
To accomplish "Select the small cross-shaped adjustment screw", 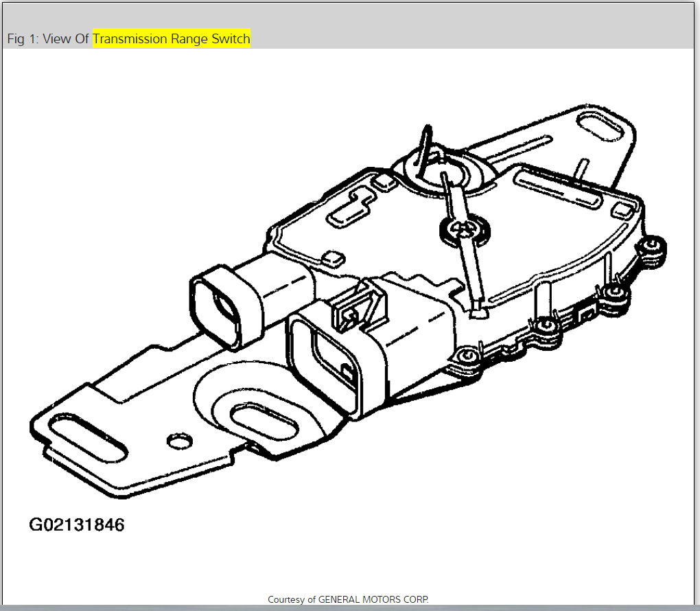I will (x=464, y=229).
